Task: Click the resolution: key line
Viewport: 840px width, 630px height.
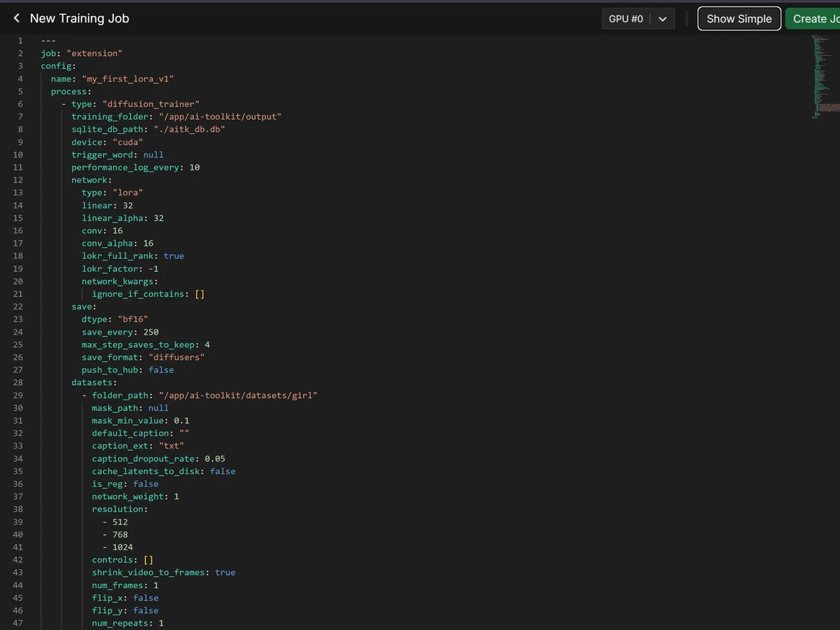Action: point(120,509)
